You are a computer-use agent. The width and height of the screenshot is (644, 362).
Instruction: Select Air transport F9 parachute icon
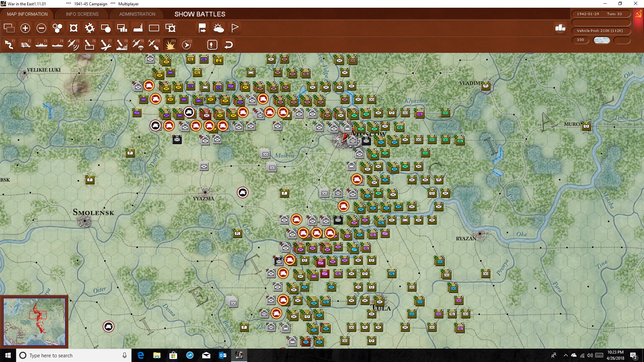[x=138, y=45]
